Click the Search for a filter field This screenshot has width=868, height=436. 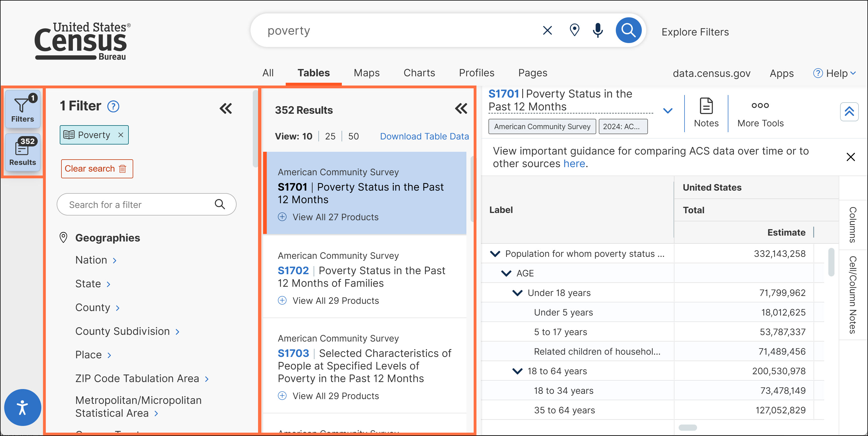point(140,204)
